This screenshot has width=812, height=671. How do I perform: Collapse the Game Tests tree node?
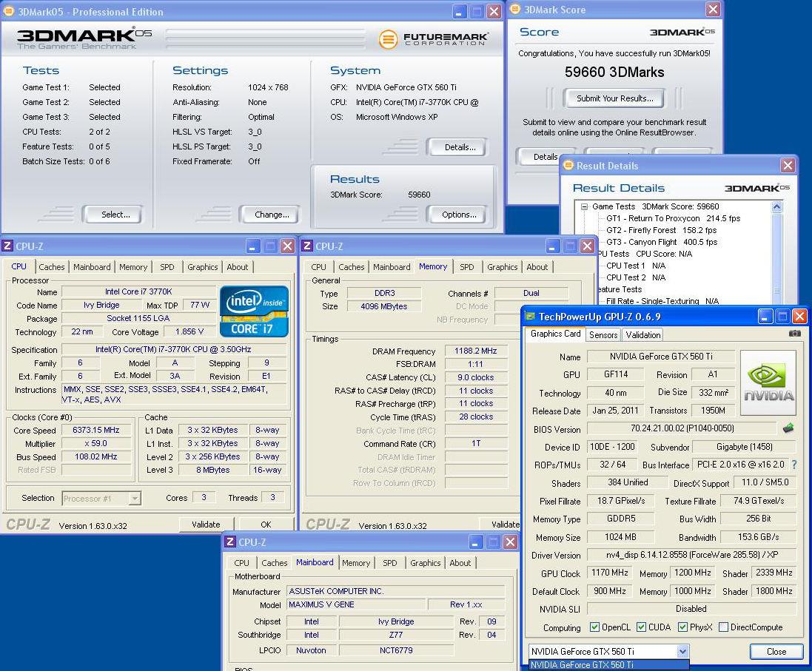click(584, 206)
